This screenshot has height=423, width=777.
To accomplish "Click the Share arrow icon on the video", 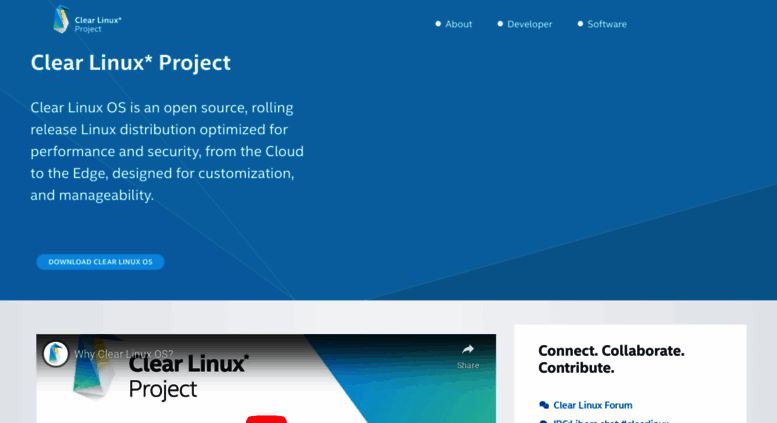I will 468,350.
